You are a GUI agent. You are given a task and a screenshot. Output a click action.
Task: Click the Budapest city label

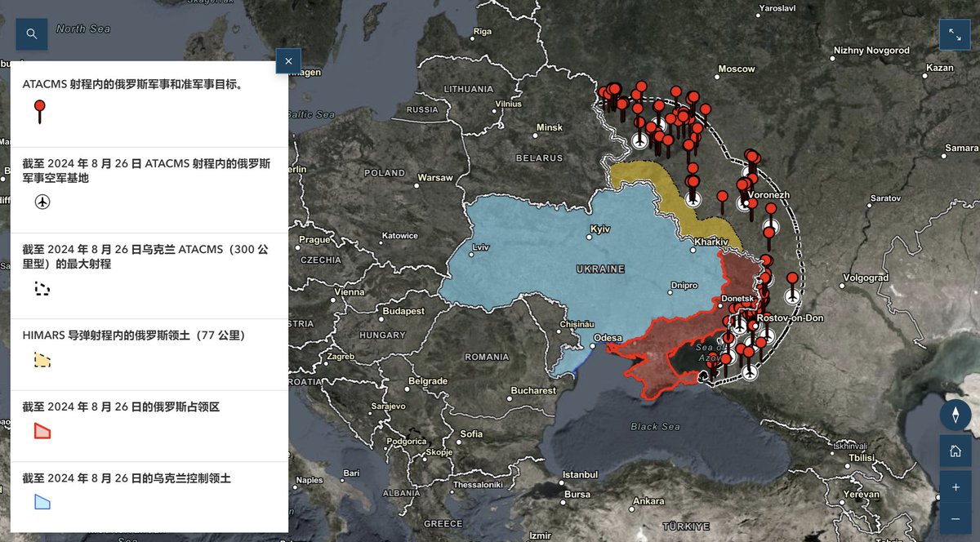click(404, 311)
